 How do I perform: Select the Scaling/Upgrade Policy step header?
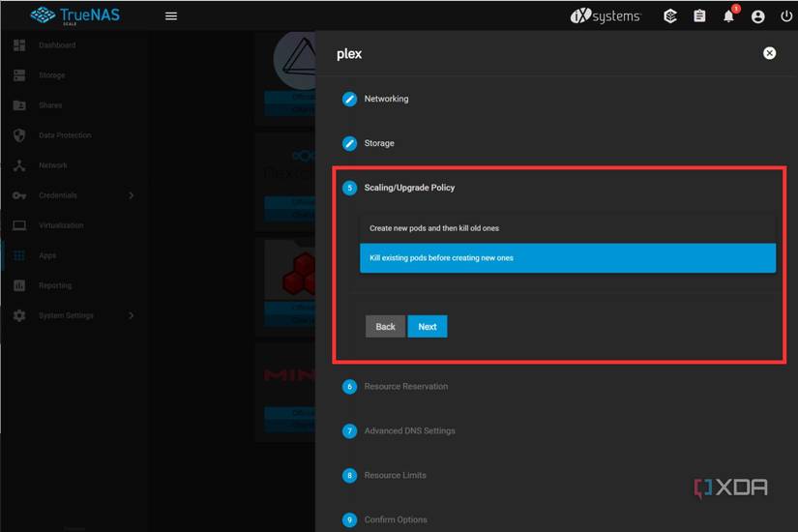click(409, 188)
